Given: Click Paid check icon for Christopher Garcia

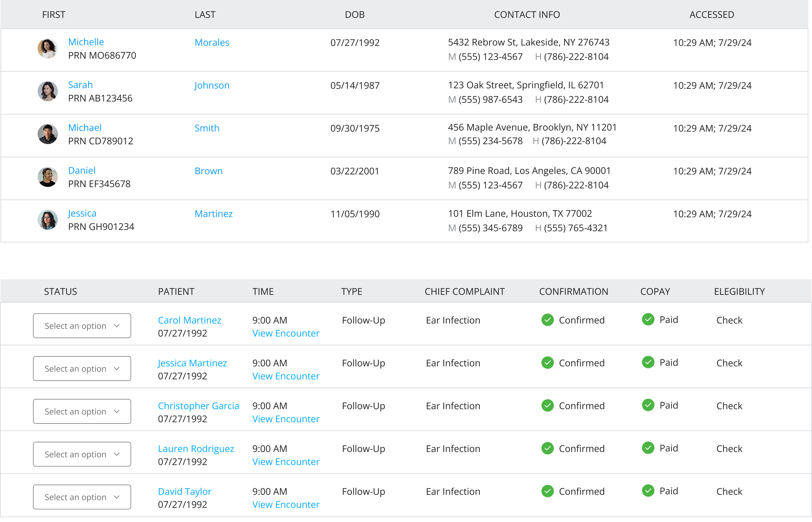Looking at the screenshot, I should click(648, 405).
